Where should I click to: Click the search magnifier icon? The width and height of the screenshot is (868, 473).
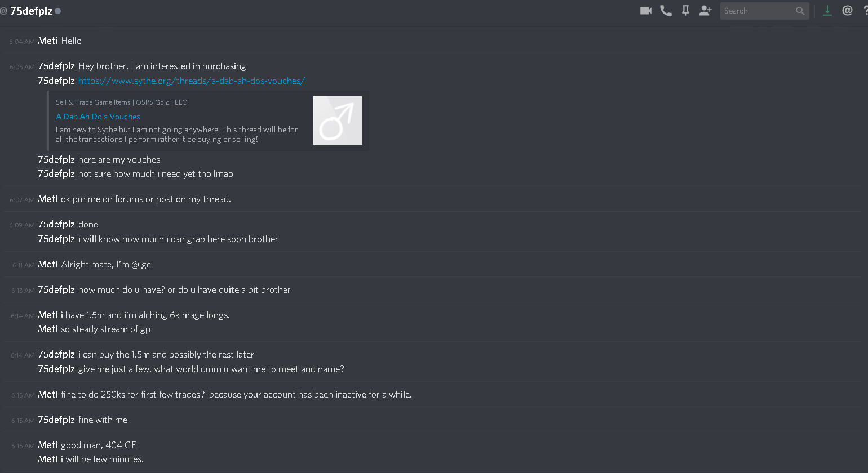click(800, 11)
